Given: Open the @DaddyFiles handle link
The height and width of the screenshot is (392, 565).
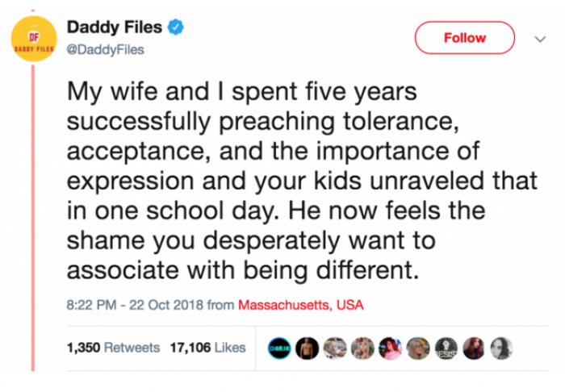Looking at the screenshot, I should coord(109,50).
